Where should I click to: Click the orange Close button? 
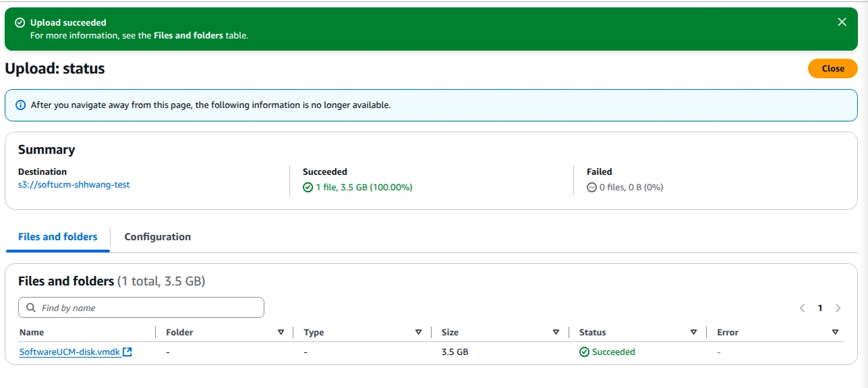coord(833,68)
